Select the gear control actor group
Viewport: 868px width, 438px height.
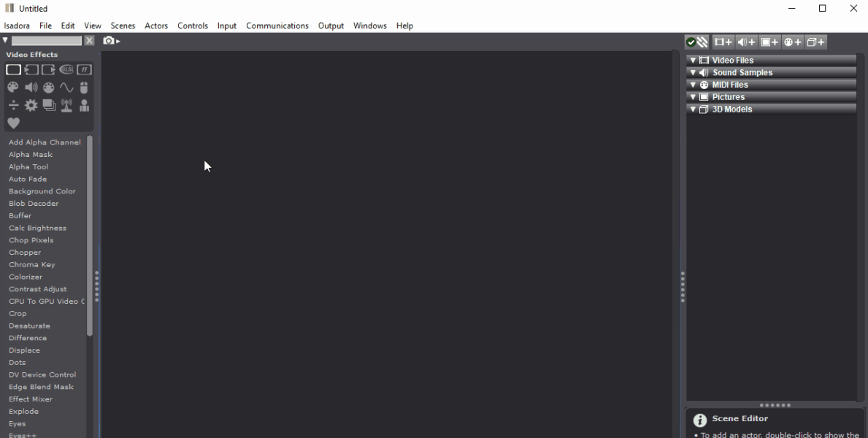tap(31, 105)
